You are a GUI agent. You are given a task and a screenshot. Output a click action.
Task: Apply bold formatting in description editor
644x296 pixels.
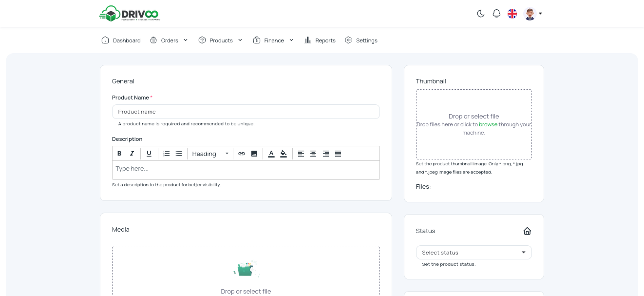119,154
